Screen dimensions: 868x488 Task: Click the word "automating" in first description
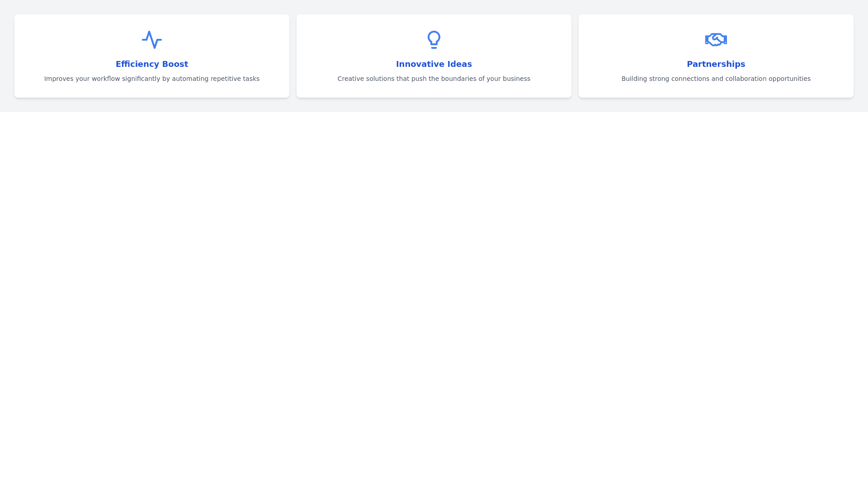pyautogui.click(x=190, y=79)
